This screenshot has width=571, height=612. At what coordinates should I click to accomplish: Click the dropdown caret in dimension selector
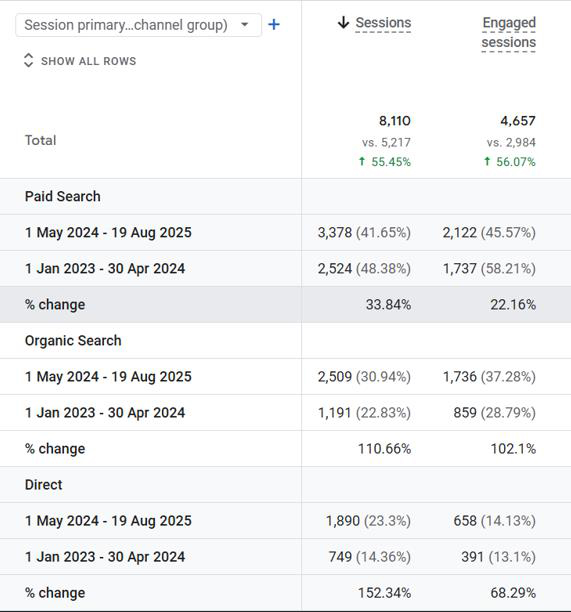pos(245,25)
